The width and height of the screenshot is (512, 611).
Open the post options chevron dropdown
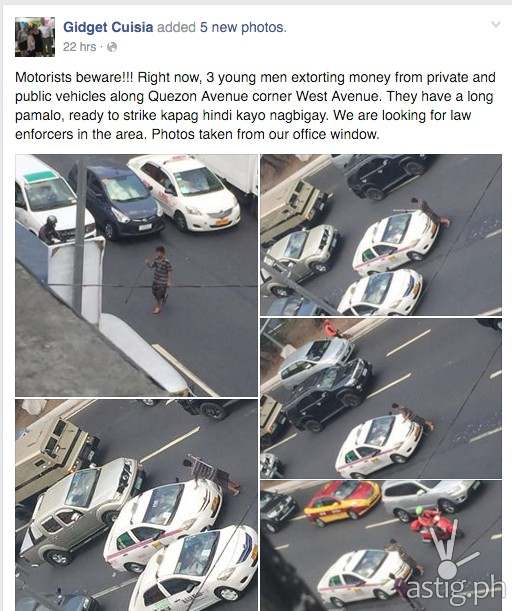[x=496, y=25]
